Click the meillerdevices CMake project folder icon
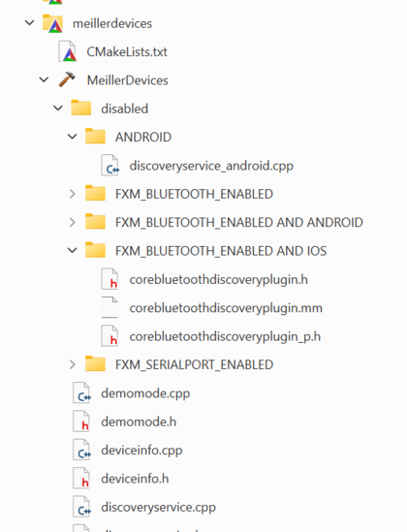Viewport: 407px width, 532px height. (52, 23)
